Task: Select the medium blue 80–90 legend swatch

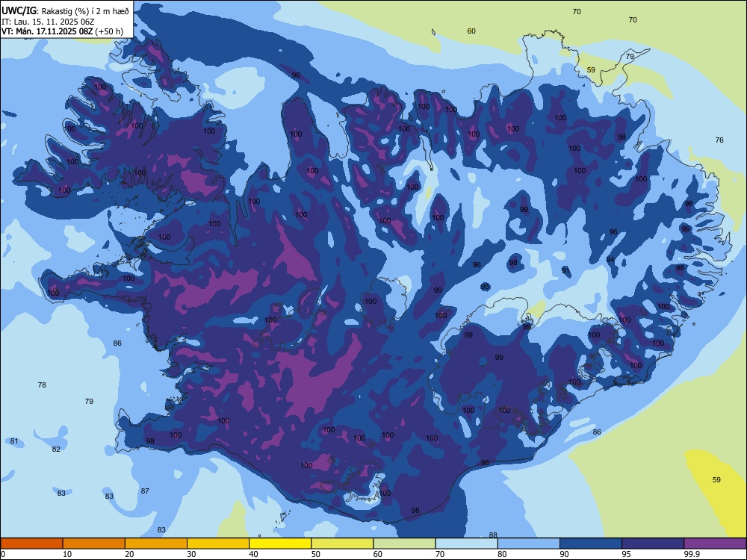Action: [529, 544]
